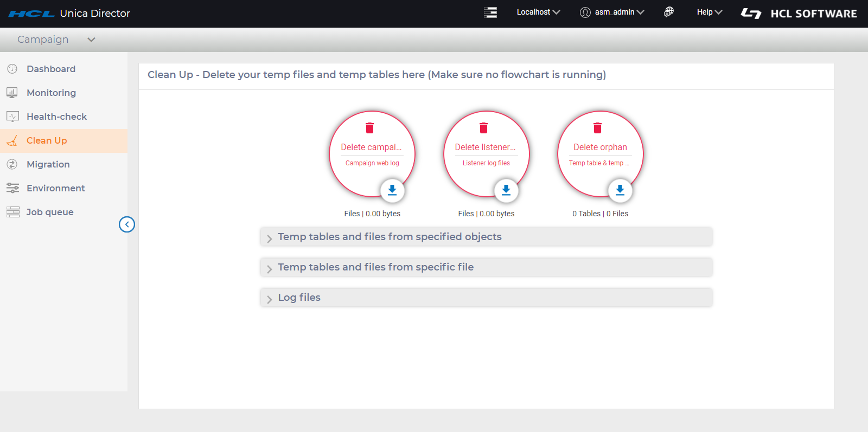Navigate to Migration section
Viewport: 868px width, 432px height.
pos(48,164)
